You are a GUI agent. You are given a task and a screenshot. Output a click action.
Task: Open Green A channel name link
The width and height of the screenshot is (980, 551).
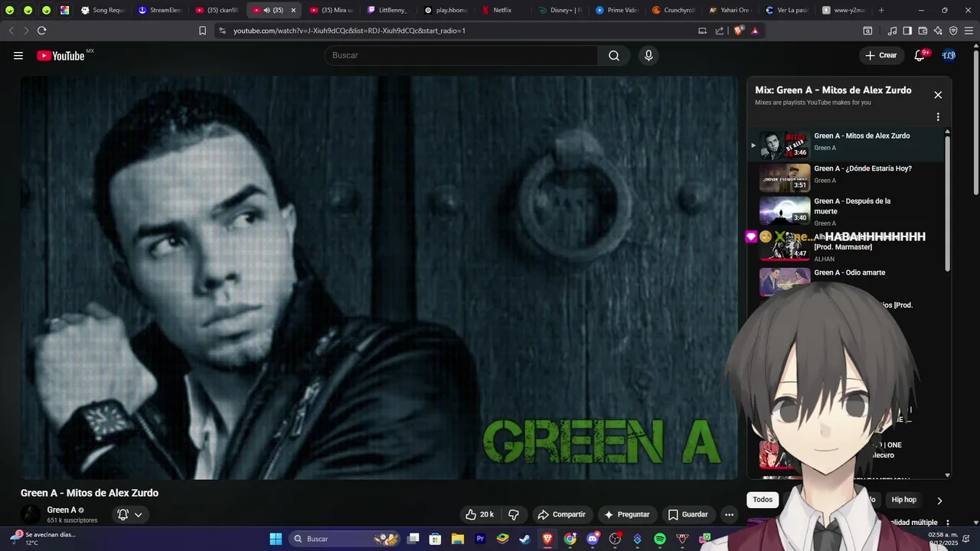(x=61, y=510)
